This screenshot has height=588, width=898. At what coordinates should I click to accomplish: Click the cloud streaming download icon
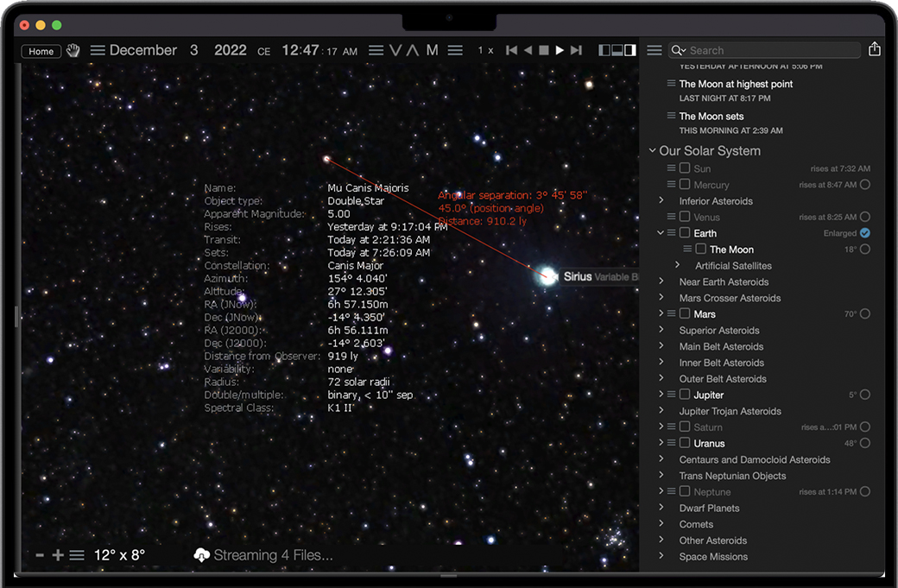(202, 555)
